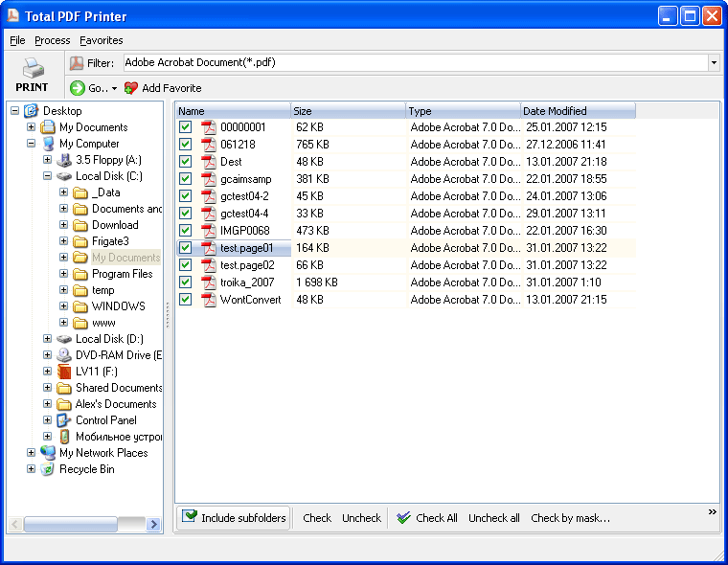Screen dimensions: 728x565
Task: Click the 3.5 Floppy drive icon
Action: pos(64,160)
